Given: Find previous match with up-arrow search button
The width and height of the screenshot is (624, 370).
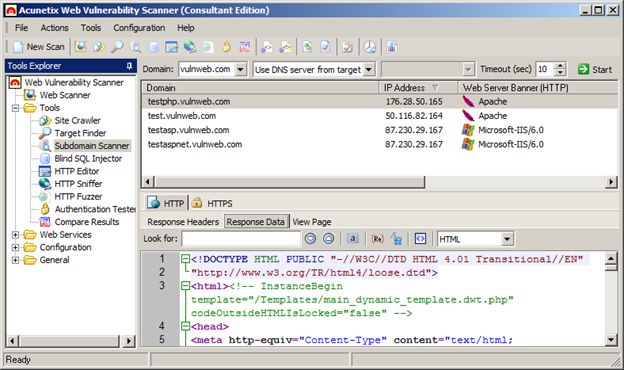Looking at the screenshot, I should (x=328, y=239).
